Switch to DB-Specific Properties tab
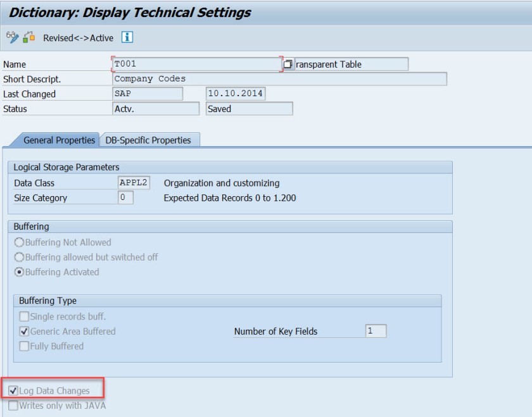This screenshot has width=532, height=417. 148,140
